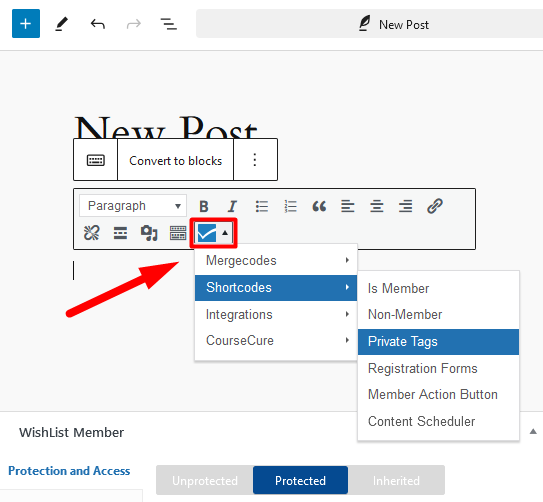Toggle the toolbar with keyboard icon
Screen dimensions: 543x502
point(178,233)
